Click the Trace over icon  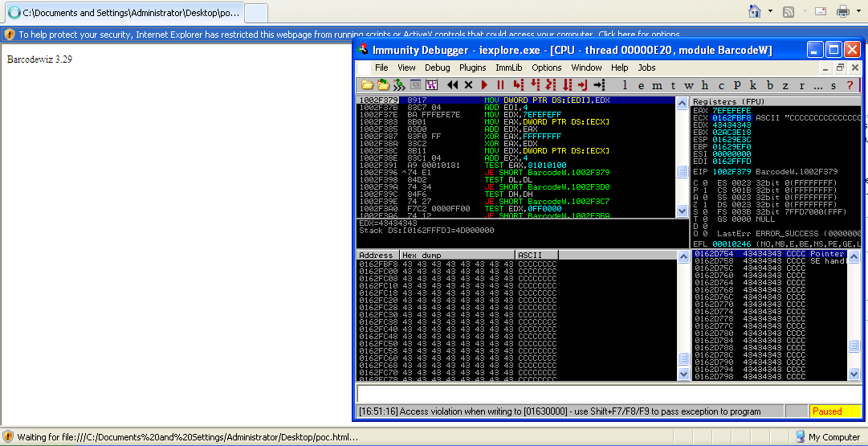[567, 84]
